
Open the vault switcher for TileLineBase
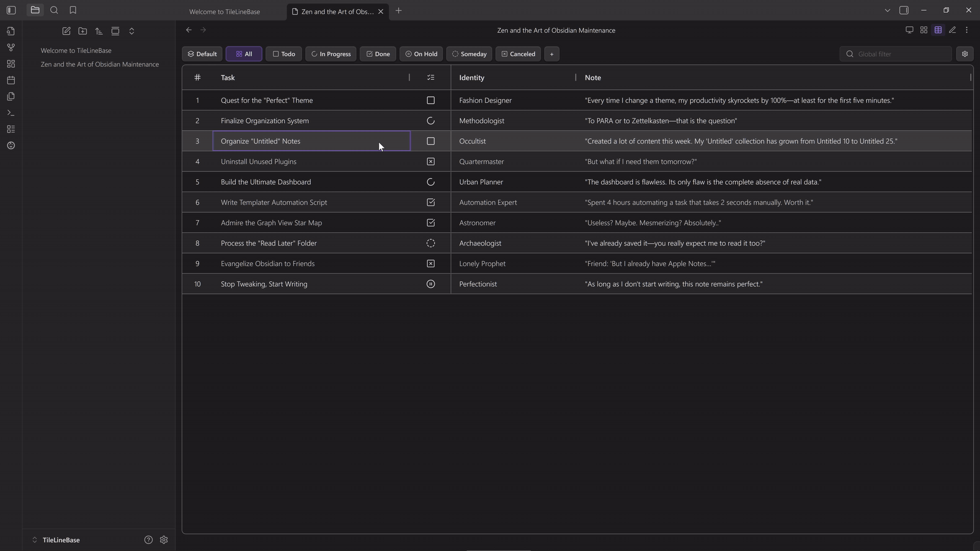[56, 540]
